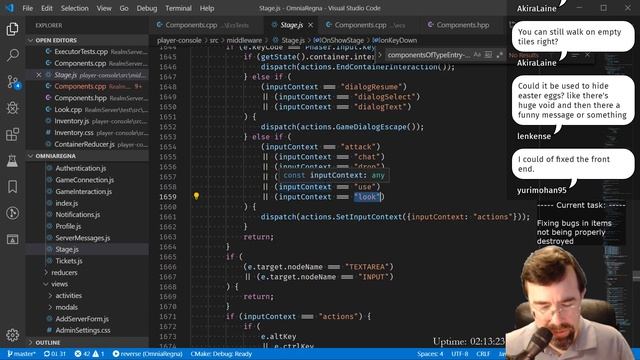This screenshot has height=360, width=640.
Task: Open the Terminal menu
Action: pos(178,8)
